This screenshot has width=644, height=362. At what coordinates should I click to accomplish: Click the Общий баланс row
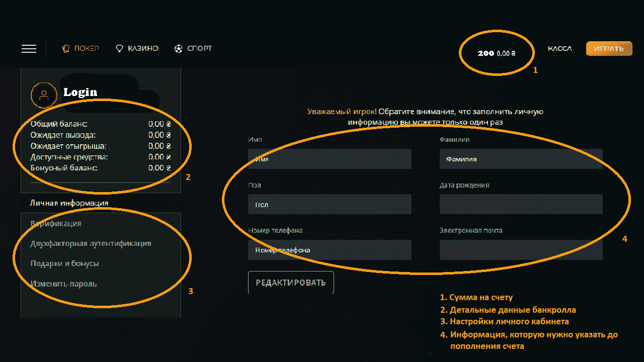(x=101, y=124)
